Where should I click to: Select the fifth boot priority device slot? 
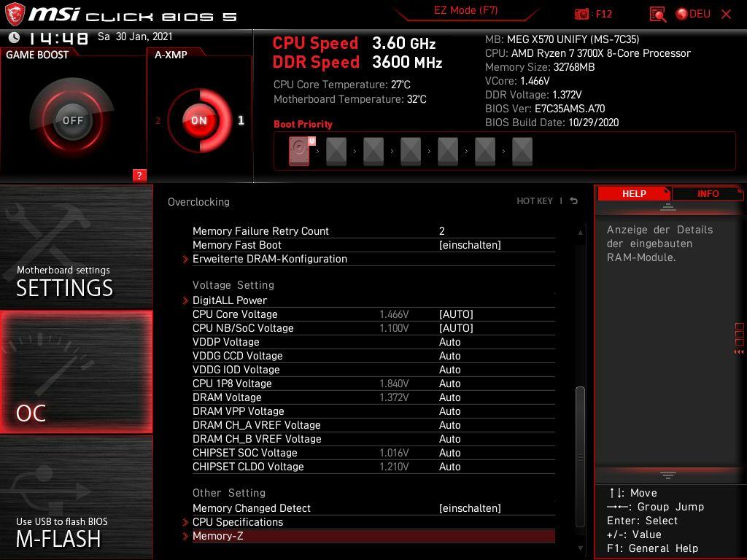(x=448, y=152)
